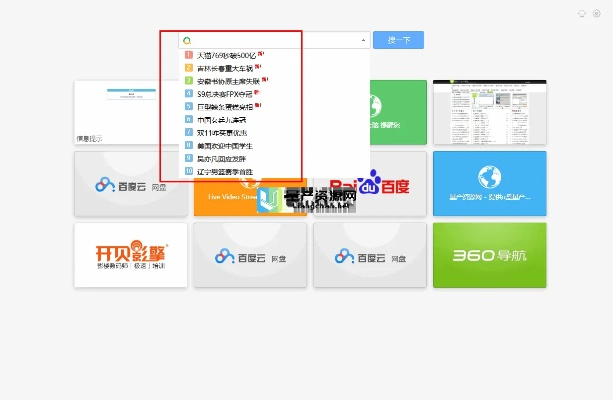Open the 开贝影擎 tile
The image size is (613, 400).
click(131, 255)
